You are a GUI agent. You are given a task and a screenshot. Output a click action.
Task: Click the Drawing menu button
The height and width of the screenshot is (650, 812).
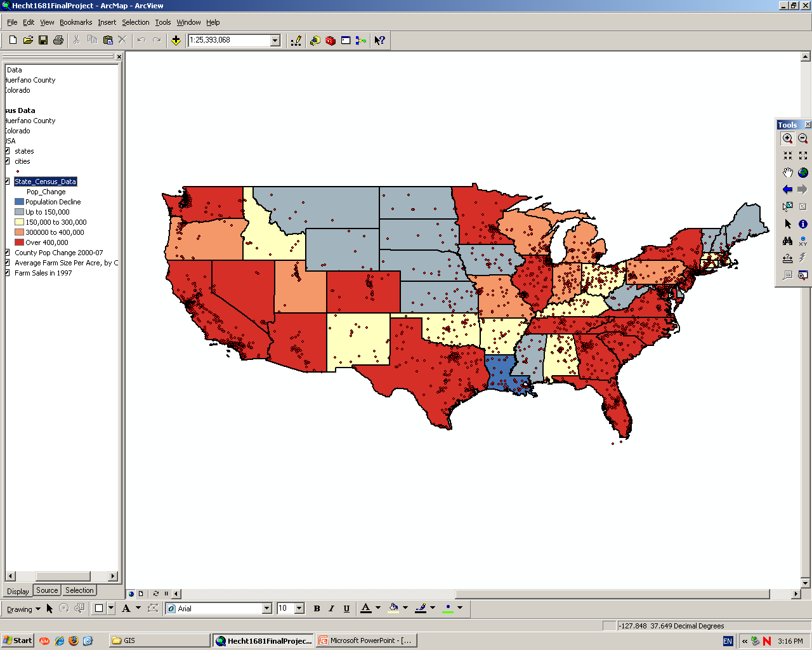coord(23,609)
